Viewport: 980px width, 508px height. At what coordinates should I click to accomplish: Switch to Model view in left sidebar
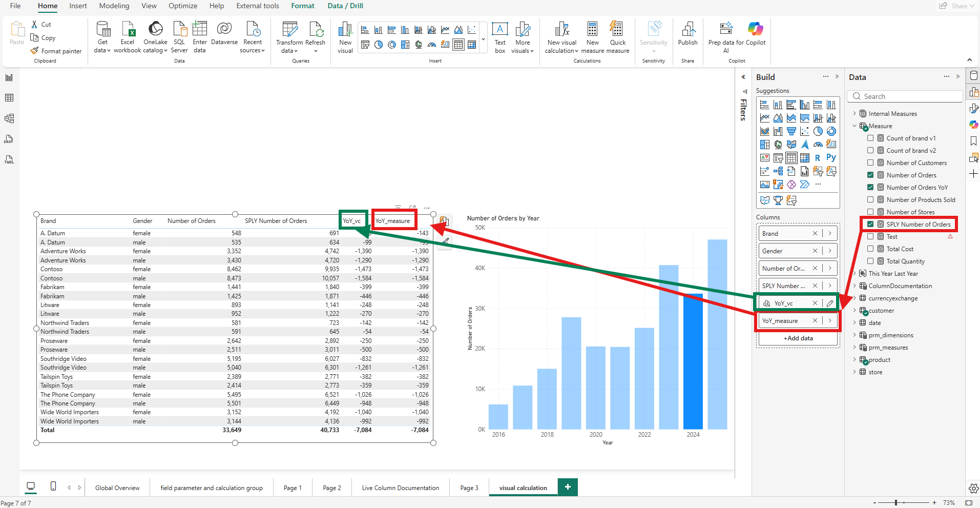tap(9, 118)
